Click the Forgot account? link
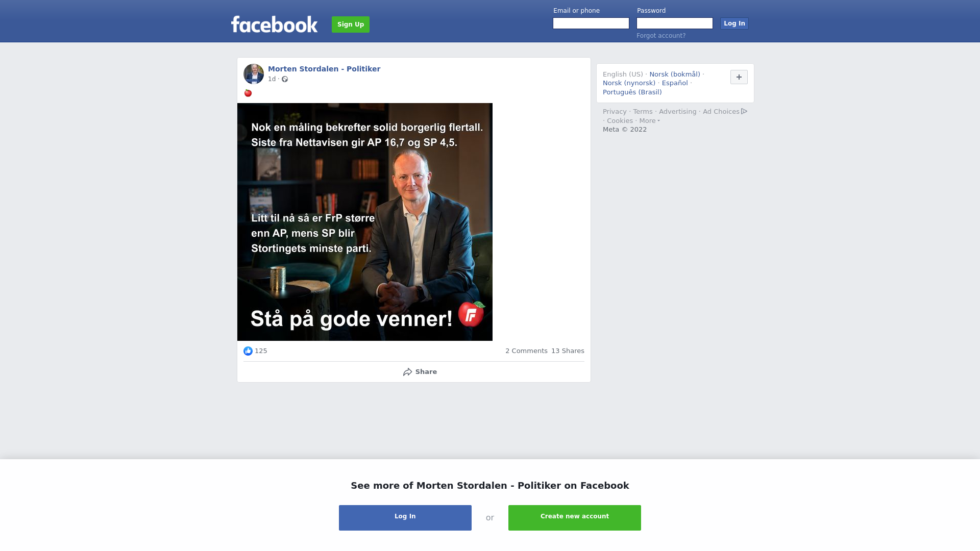This screenshot has height=551, width=980. tap(661, 36)
